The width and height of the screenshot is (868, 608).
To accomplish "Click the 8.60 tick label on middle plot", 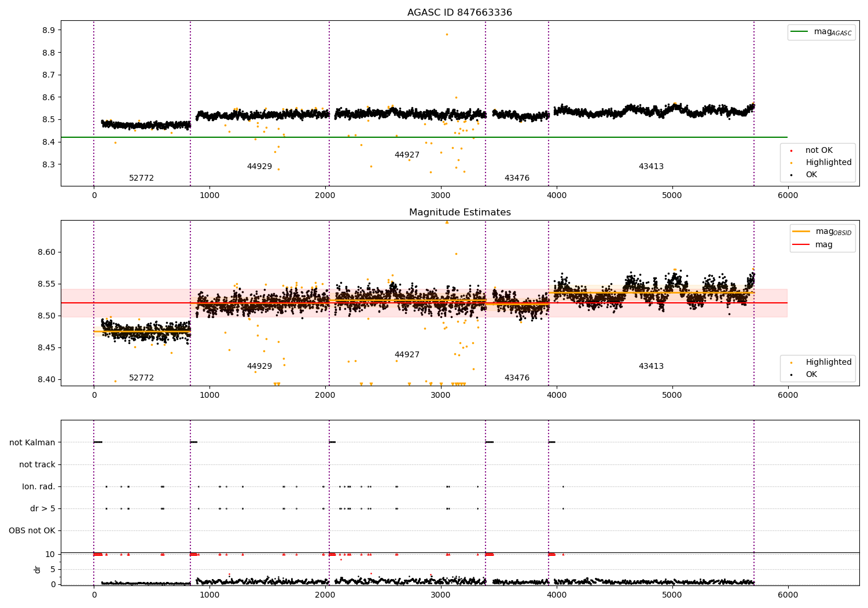I will (46, 252).
